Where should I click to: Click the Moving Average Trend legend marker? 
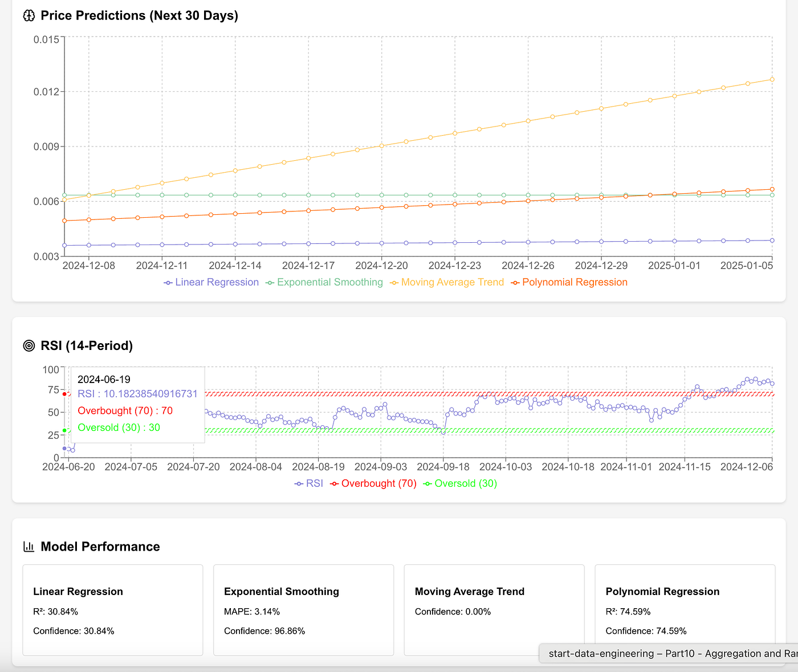point(394,283)
